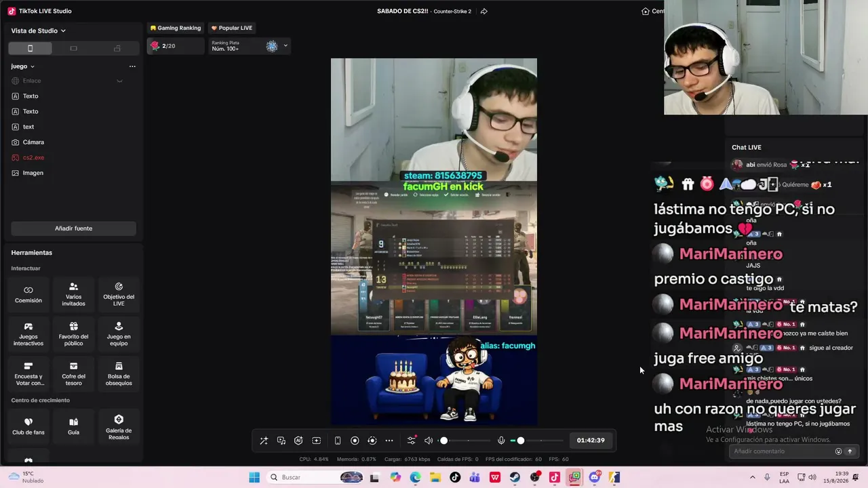Click the Chat LIVE panel header

747,147
